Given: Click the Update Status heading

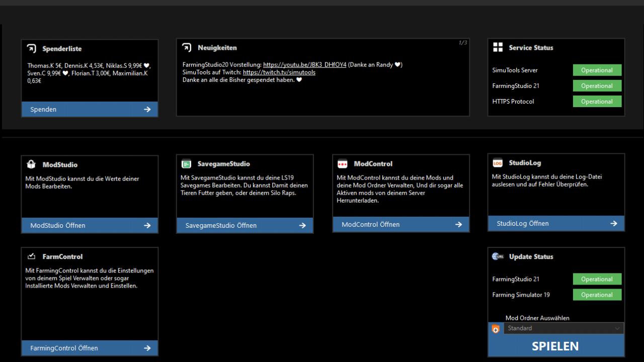Looking at the screenshot, I should (531, 256).
